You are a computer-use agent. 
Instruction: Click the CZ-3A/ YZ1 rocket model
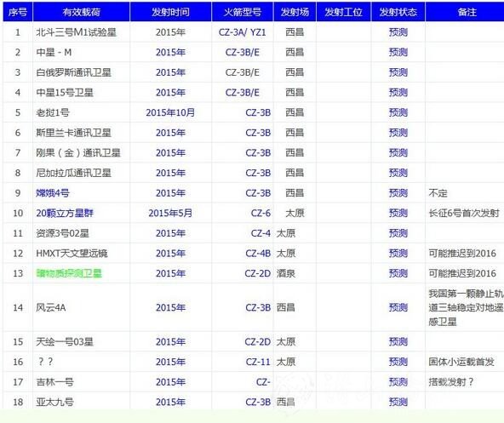pos(243,32)
